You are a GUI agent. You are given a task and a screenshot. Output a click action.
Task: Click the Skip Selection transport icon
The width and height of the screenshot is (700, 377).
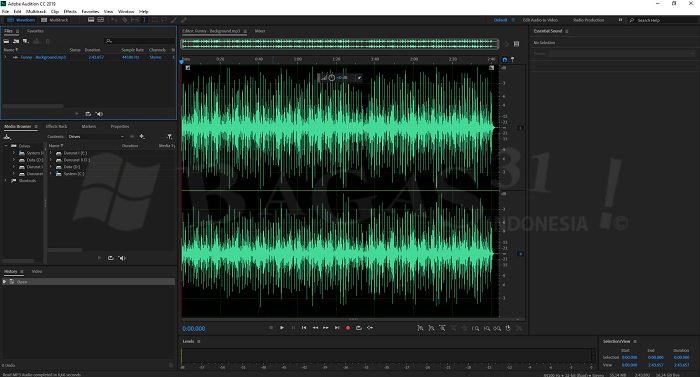pos(370,328)
